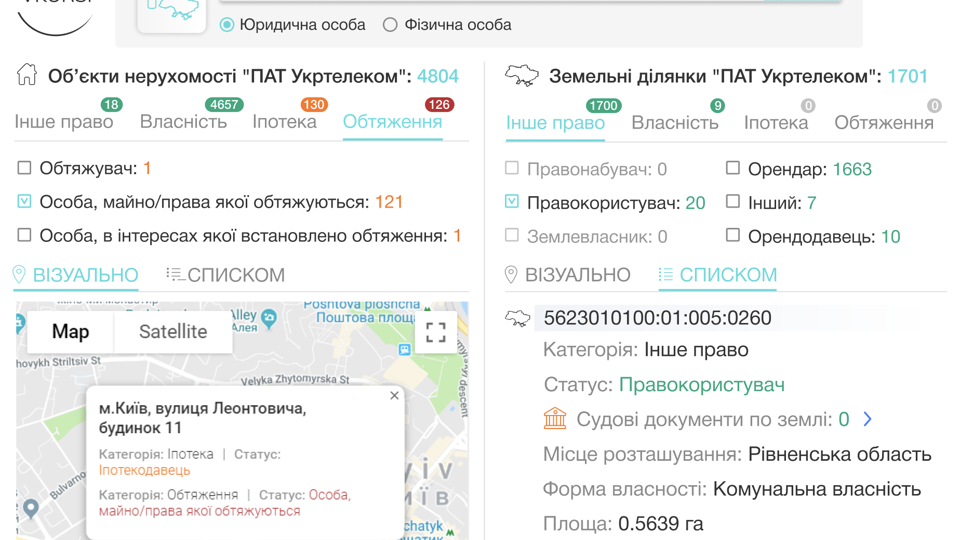The height and width of the screenshot is (540, 960).
Task: Open real estate Іпотека tab
Action: (285, 122)
